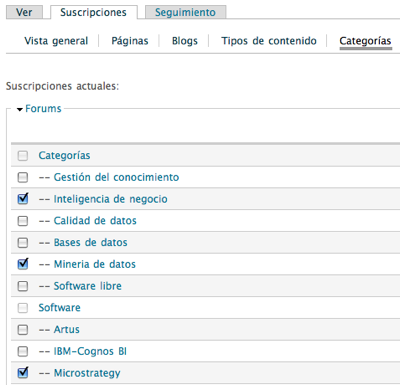
Task: Switch to Blogs sub-tab
Action: (x=185, y=41)
